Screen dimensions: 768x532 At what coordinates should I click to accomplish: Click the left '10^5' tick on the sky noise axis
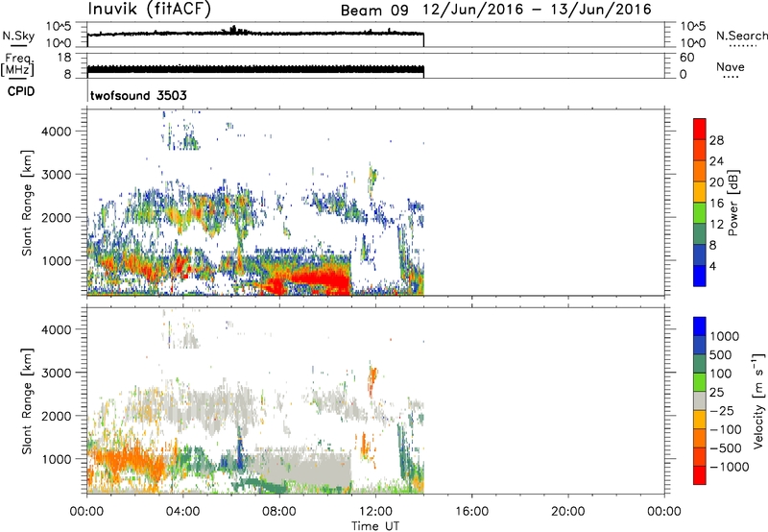coord(59,27)
